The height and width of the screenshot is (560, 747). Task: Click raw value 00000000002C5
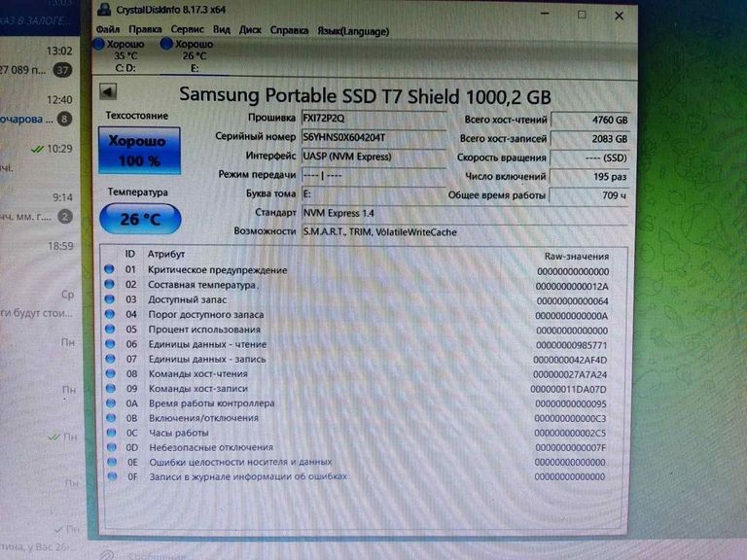coord(570,433)
